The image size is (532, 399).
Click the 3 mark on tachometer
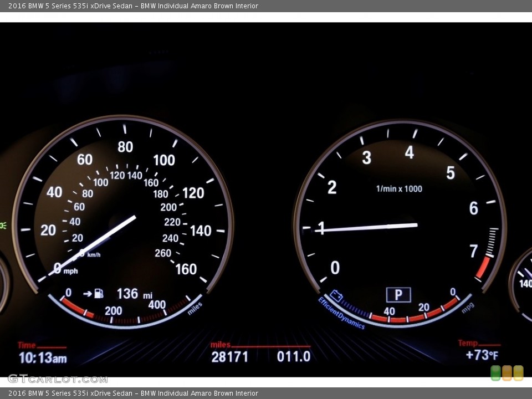pos(366,158)
